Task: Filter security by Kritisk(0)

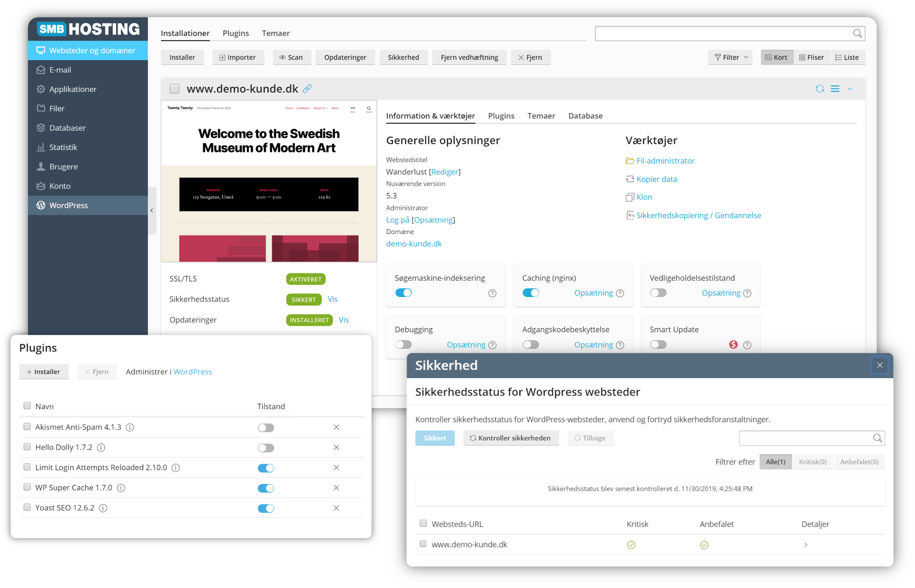Action: [x=813, y=462]
